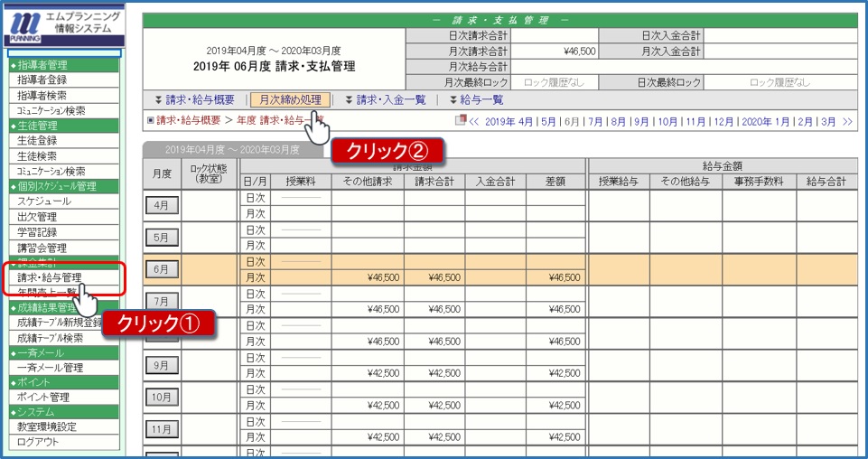
Task: Open 一斉メール管理 in the sidebar
Action: 50,368
